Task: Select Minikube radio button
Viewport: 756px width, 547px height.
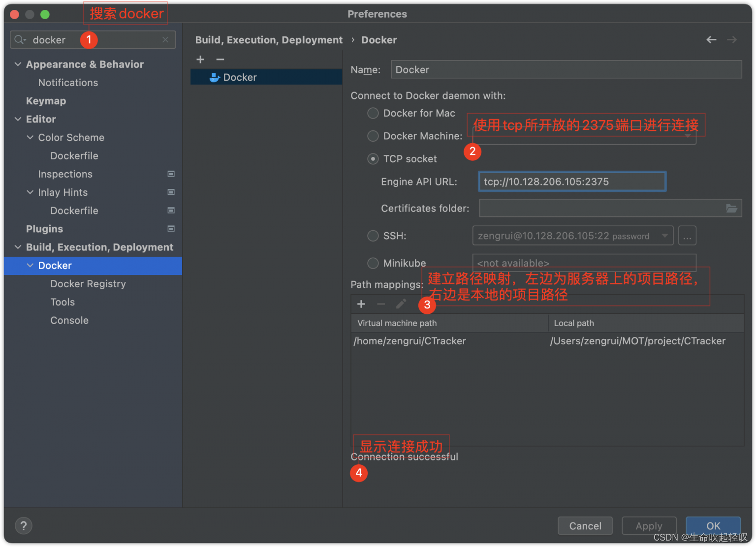Action: [x=373, y=263]
